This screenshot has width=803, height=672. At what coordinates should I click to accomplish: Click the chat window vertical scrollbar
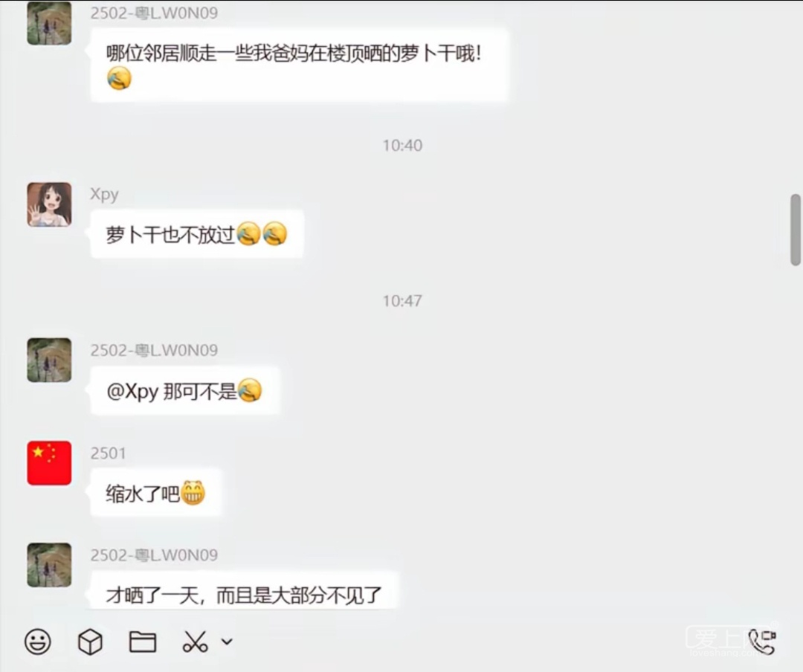(796, 230)
